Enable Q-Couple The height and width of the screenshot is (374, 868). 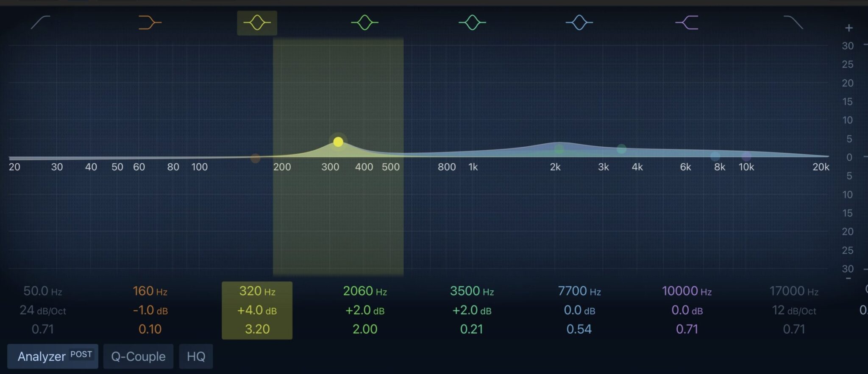click(138, 356)
